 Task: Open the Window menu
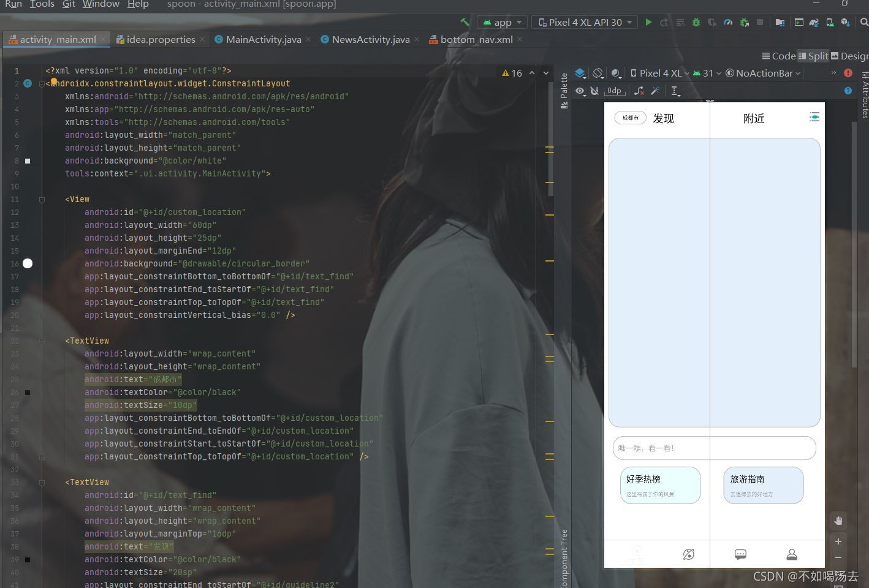tap(101, 4)
